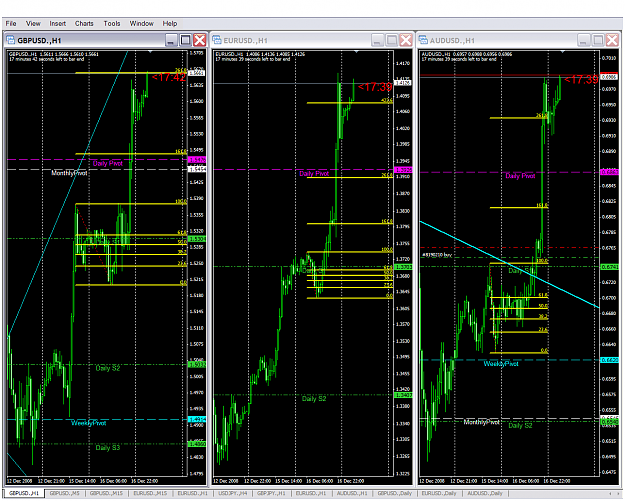
Task: Click the red <17:39 timer in EURUSD chart
Action: [375, 87]
